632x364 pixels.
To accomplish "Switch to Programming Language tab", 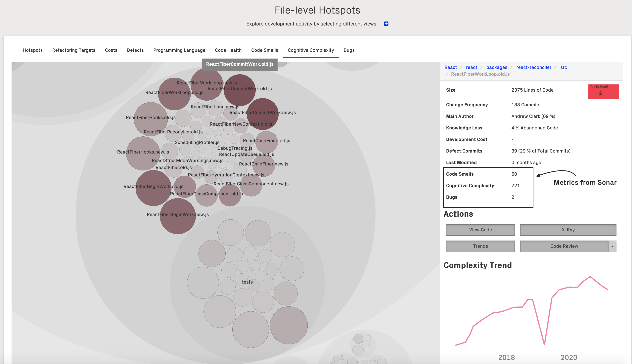I will [179, 50].
